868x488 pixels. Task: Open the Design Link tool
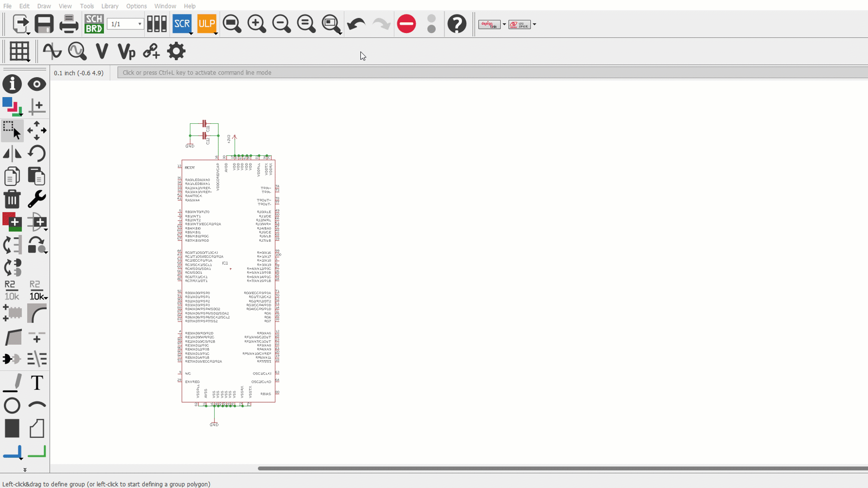tap(490, 24)
